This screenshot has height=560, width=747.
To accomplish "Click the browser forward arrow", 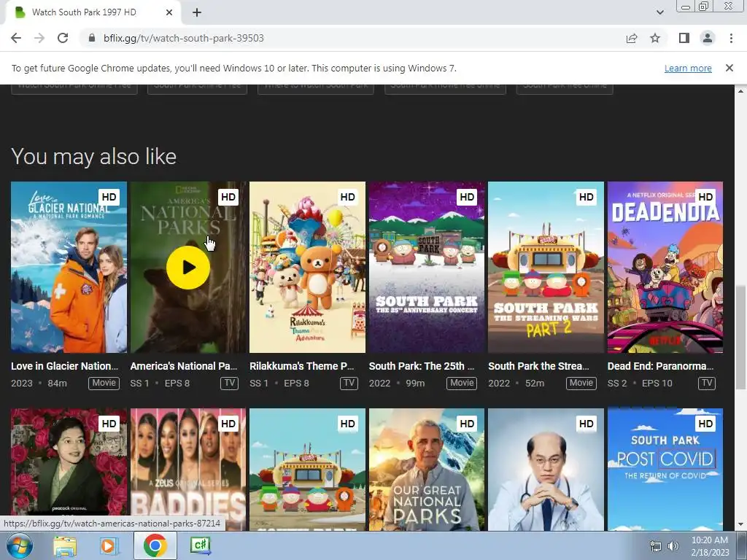I will point(39,38).
